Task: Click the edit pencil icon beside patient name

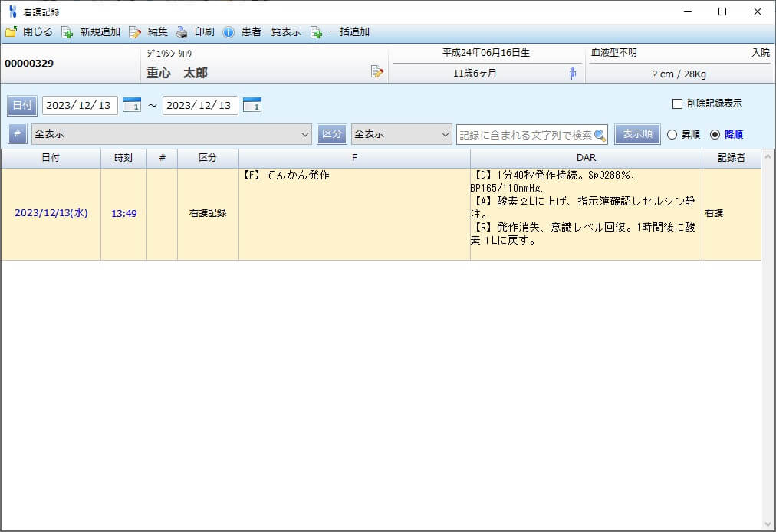Action: (377, 69)
